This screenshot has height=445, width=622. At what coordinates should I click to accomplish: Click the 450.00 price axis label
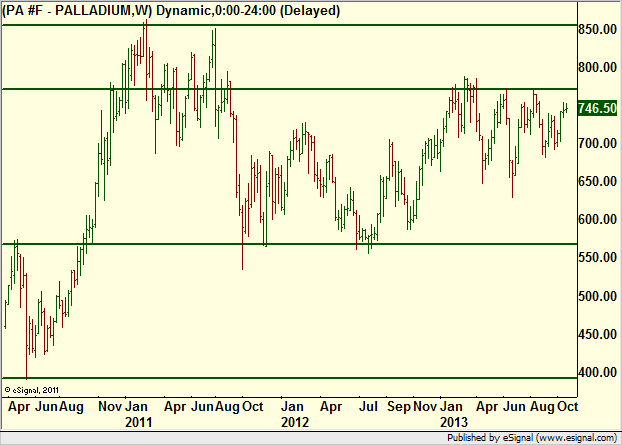pyautogui.click(x=597, y=334)
